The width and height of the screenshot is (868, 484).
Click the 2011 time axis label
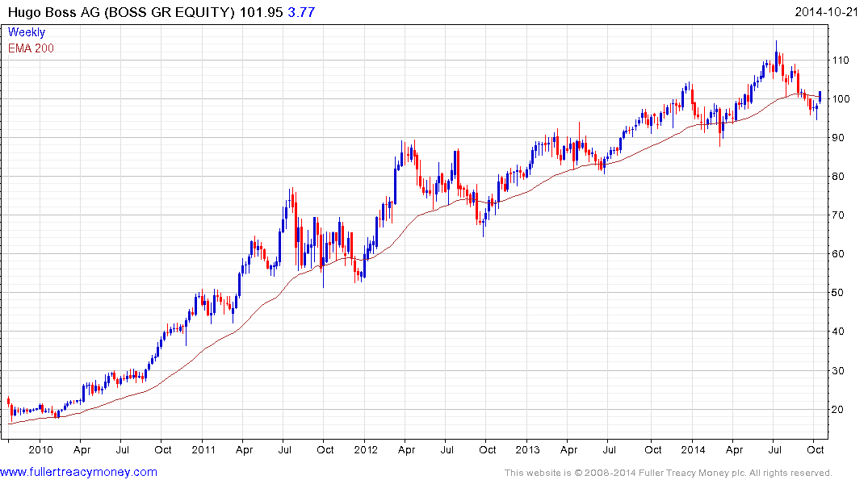203,449
